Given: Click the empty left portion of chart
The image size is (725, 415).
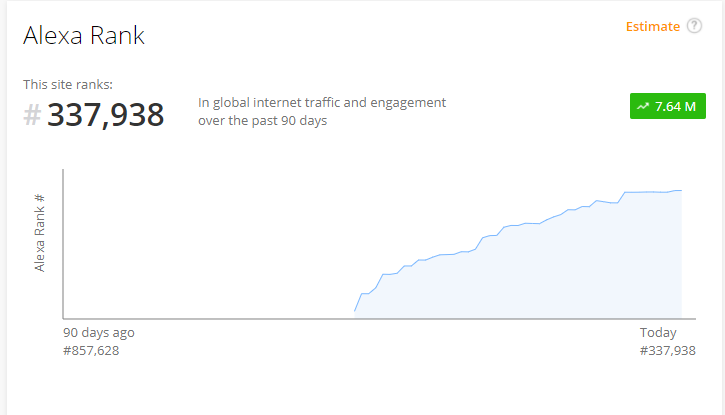Looking at the screenshot, I should [x=208, y=244].
